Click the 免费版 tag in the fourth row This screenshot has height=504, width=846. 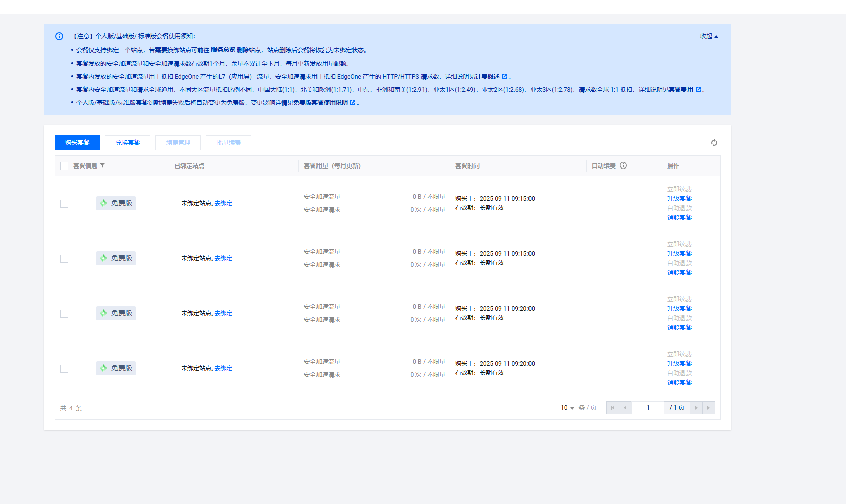coord(116,368)
